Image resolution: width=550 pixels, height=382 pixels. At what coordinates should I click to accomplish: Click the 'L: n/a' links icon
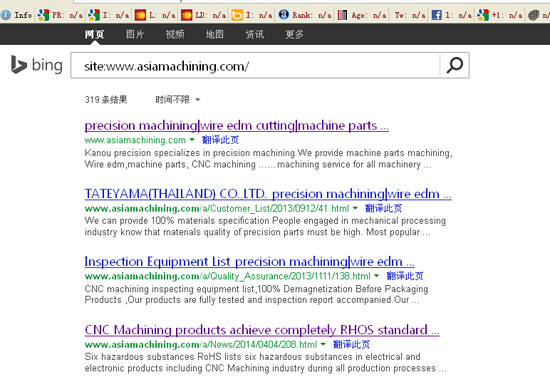[x=140, y=15]
